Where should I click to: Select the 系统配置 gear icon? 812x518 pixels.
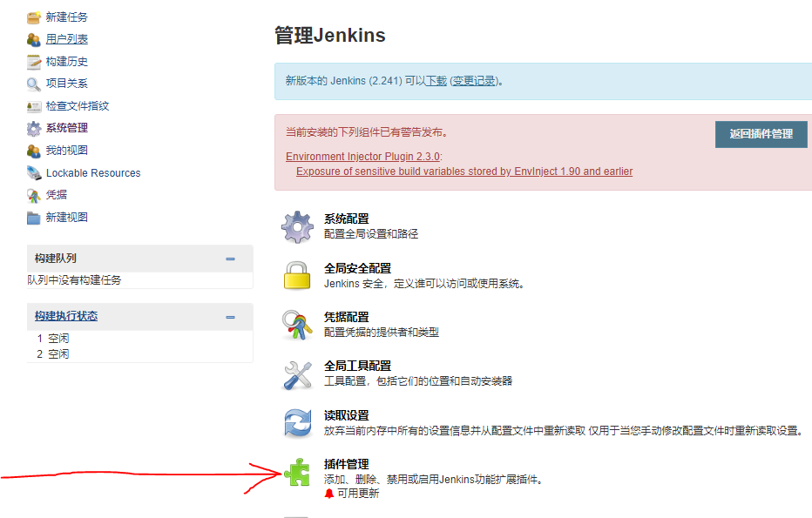[296, 226]
